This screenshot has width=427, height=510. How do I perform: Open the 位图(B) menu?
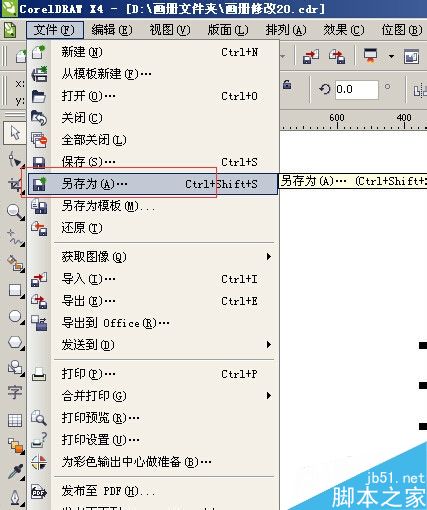point(402,30)
